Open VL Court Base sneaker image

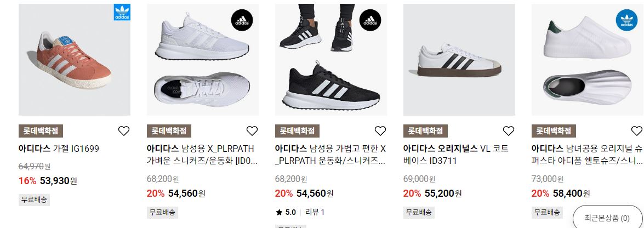pos(459,60)
